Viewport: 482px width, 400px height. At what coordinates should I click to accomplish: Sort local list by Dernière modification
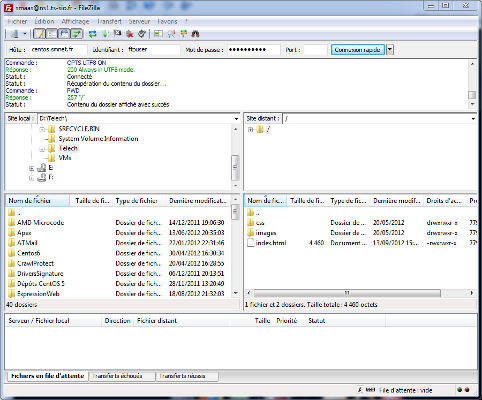198,201
